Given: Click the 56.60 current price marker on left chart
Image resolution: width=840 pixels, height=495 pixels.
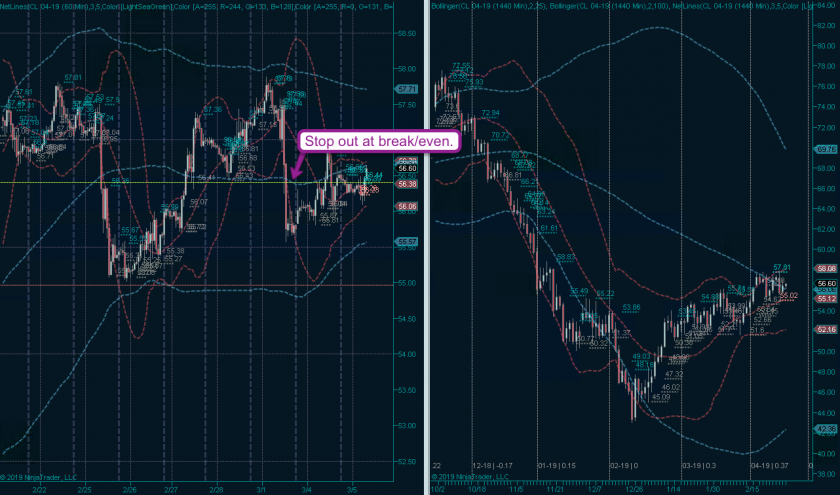Looking at the screenshot, I should point(407,168).
